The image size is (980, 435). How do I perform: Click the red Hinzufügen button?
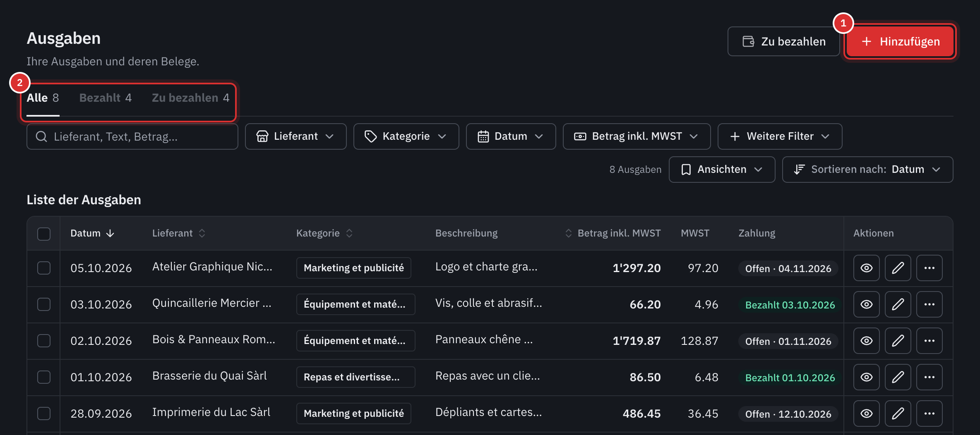pyautogui.click(x=900, y=41)
